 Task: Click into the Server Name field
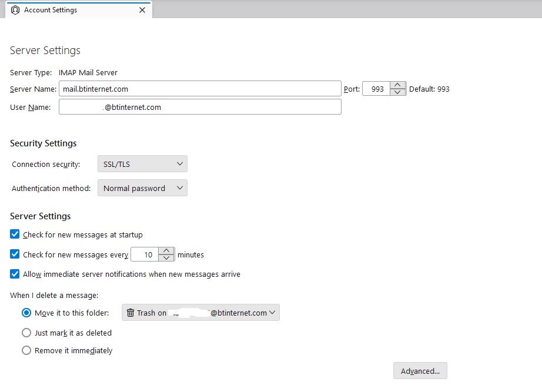tap(200, 89)
